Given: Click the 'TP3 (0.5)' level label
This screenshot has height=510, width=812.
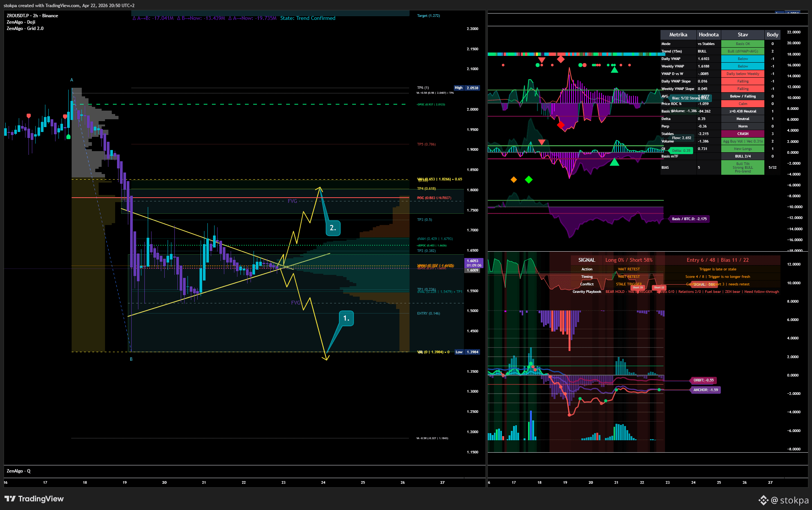Looking at the screenshot, I should click(x=425, y=220).
